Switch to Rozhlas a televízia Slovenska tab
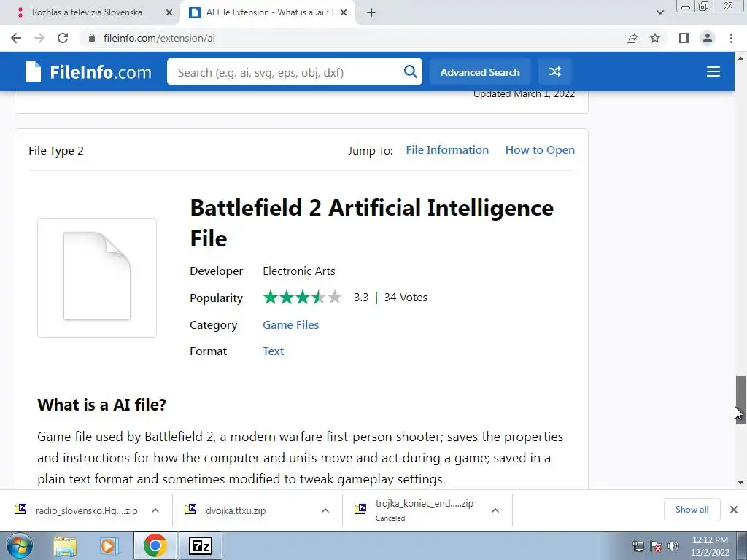Viewport: 747px width, 560px height. tap(87, 12)
